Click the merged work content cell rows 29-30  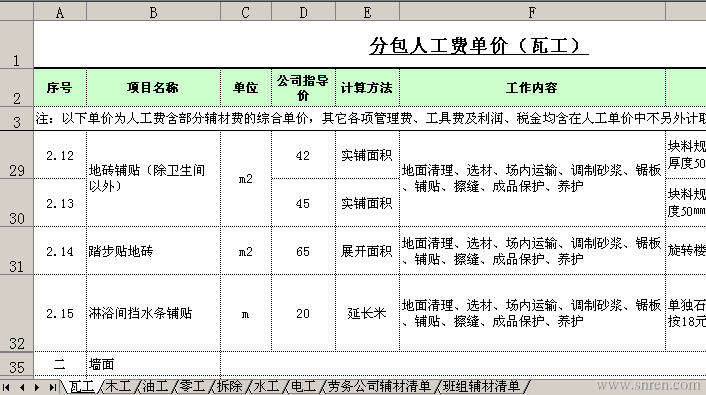(x=532, y=179)
